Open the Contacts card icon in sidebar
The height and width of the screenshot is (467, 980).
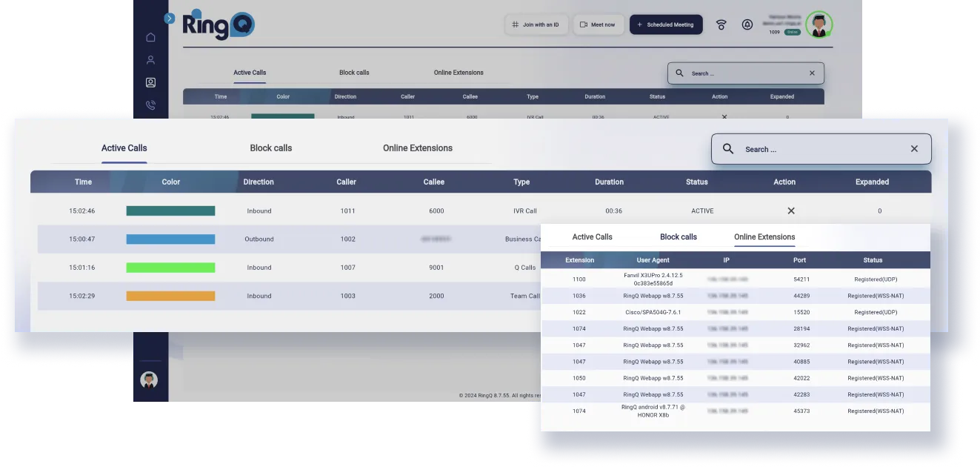click(150, 82)
